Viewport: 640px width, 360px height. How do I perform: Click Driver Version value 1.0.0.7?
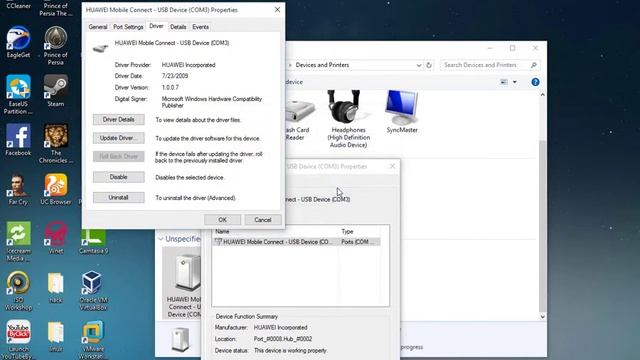[x=170, y=87]
